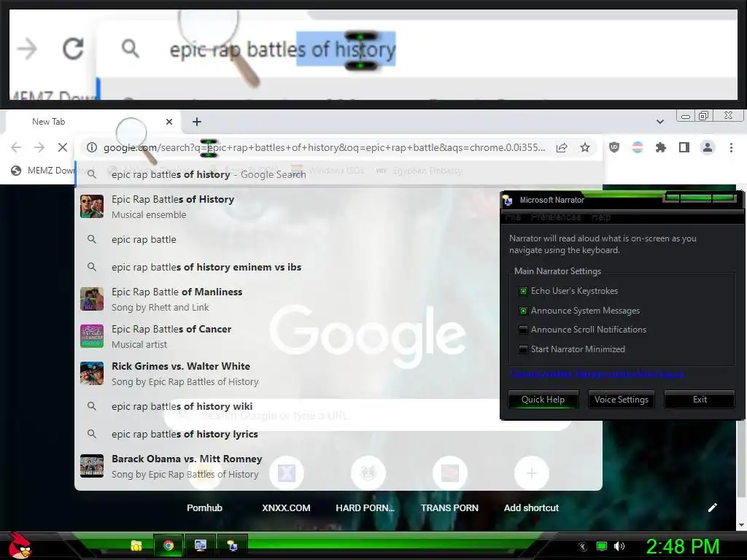
Task: Bookmark this tab with the star icon
Action: tap(585, 147)
